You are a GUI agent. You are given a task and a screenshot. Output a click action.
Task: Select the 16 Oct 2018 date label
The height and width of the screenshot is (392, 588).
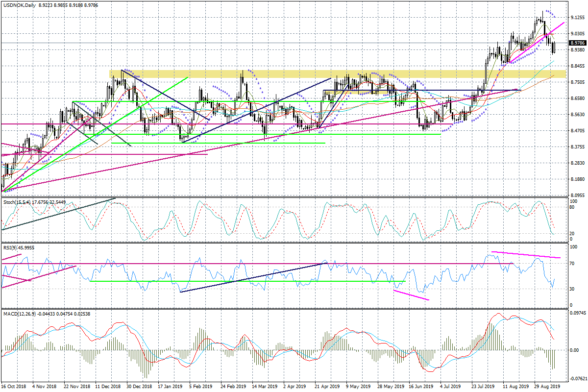pyautogui.click(x=13, y=386)
